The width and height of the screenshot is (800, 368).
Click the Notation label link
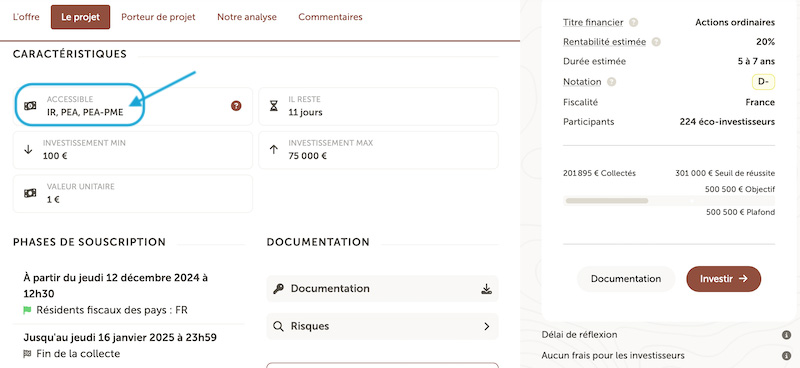[x=582, y=82]
